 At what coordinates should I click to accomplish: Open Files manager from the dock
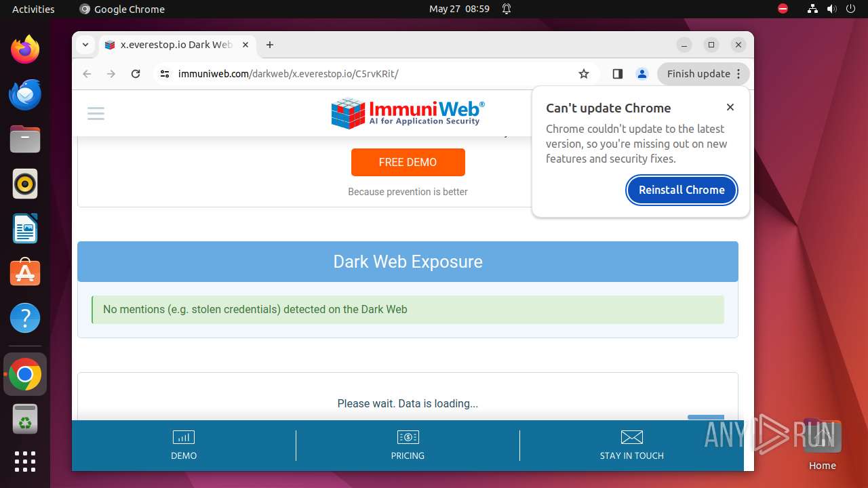pyautogui.click(x=25, y=139)
